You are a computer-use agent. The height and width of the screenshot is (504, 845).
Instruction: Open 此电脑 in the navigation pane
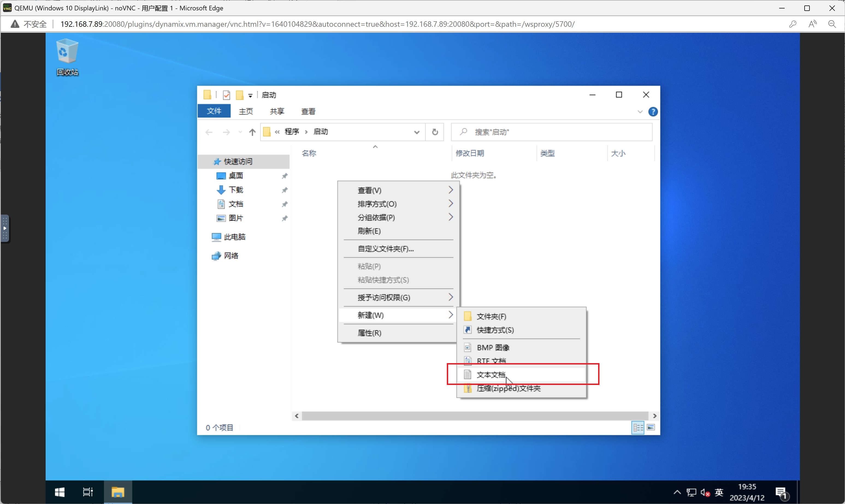[x=234, y=237]
